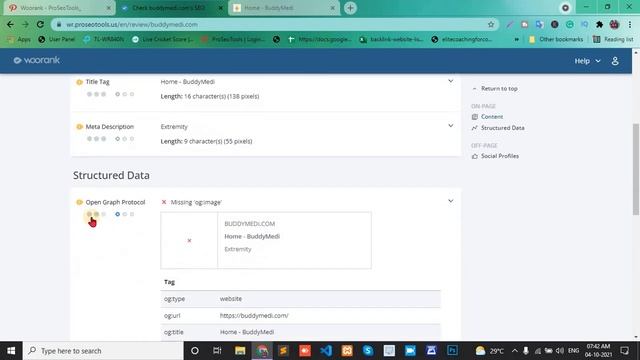Open a new browser tab

(x=350, y=8)
